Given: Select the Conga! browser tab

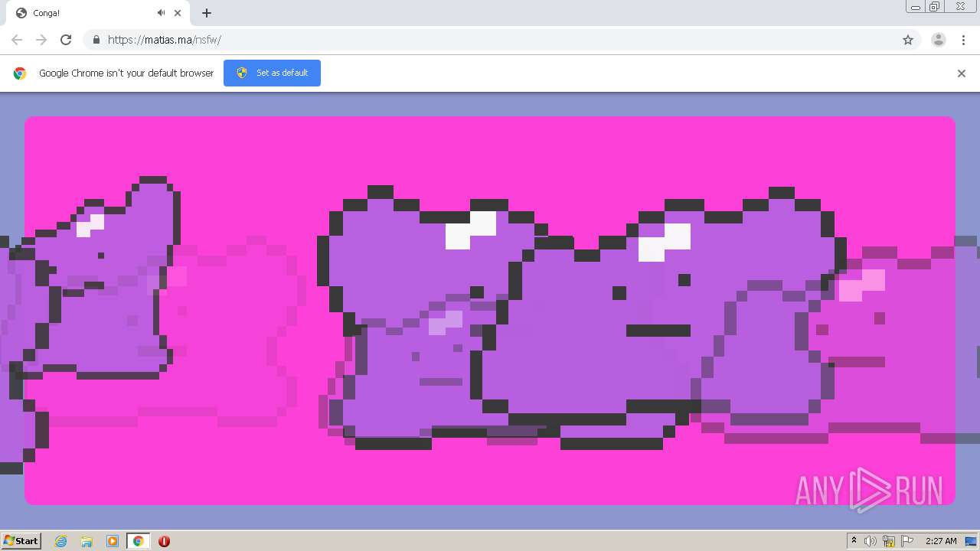Looking at the screenshot, I should (x=96, y=13).
